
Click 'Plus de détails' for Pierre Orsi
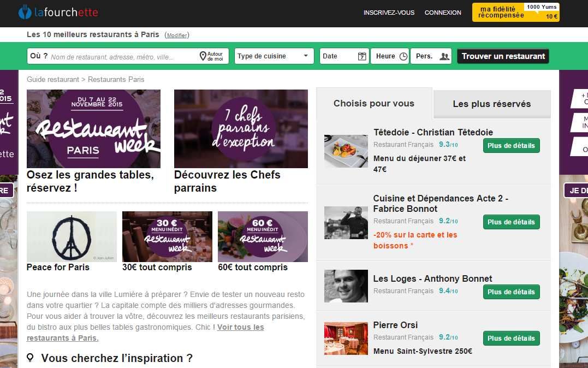click(x=512, y=339)
